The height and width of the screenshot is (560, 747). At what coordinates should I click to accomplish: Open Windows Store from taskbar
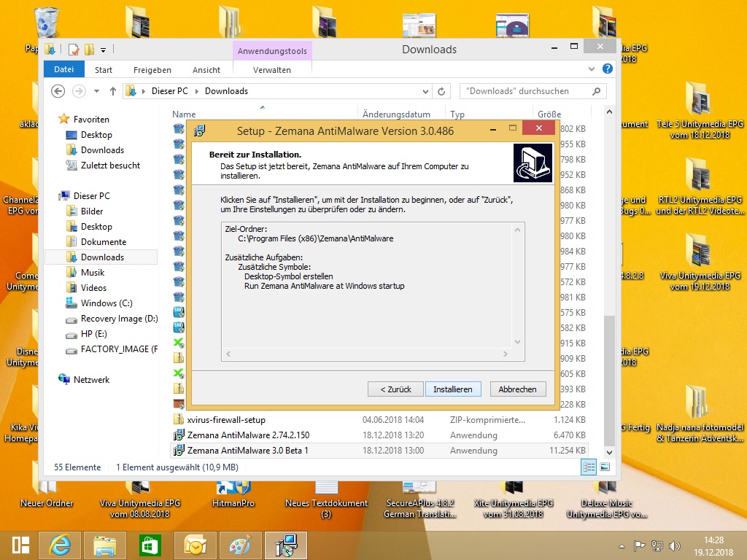tap(150, 545)
